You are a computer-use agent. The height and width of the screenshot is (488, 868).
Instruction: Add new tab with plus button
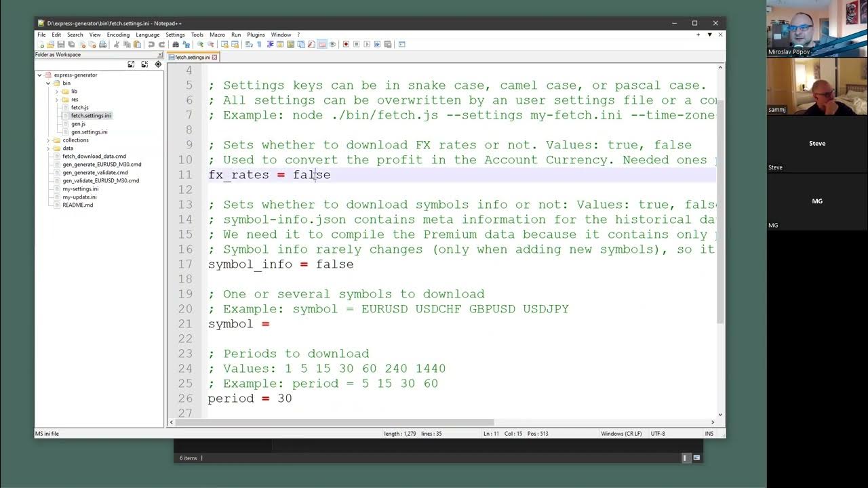click(698, 35)
